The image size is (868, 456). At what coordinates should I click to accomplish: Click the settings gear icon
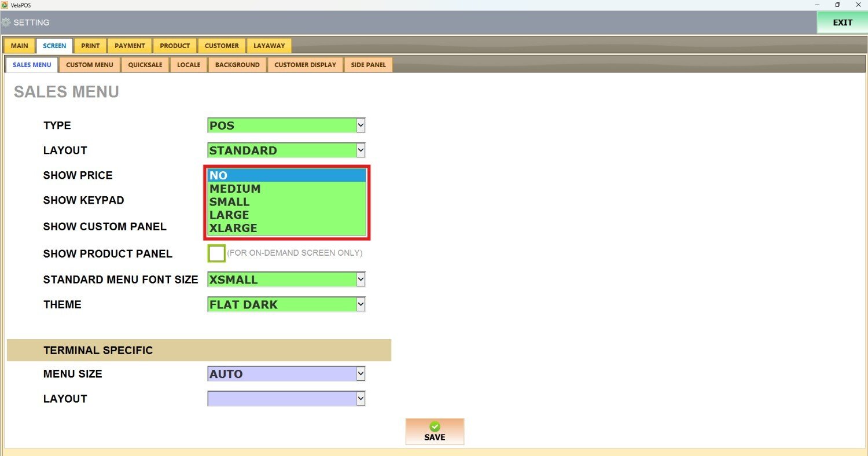tap(6, 23)
